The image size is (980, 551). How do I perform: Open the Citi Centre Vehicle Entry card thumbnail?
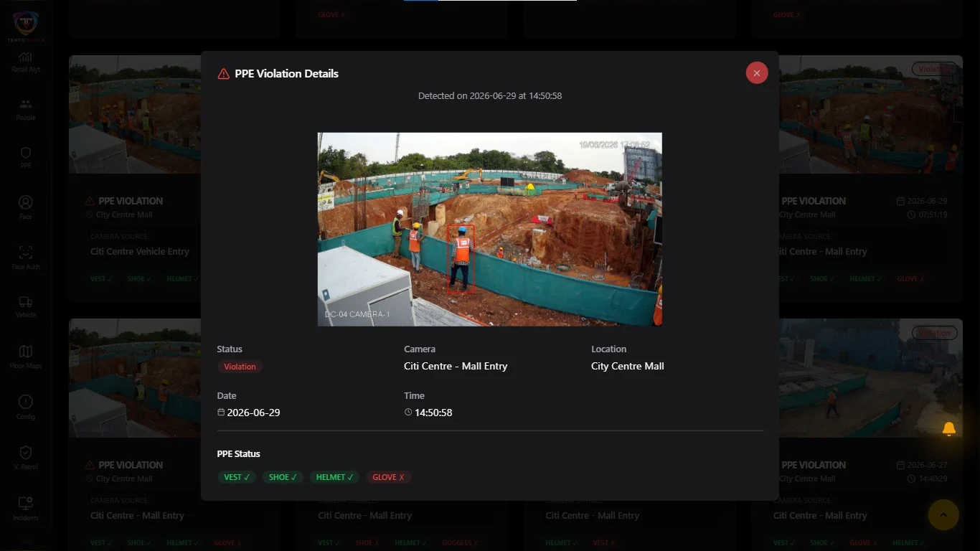pyautogui.click(x=135, y=114)
